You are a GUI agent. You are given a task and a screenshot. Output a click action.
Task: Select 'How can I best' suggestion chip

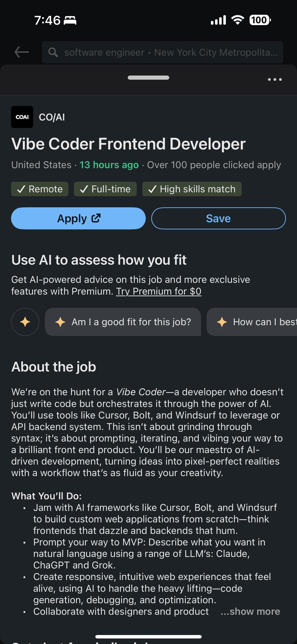253,322
